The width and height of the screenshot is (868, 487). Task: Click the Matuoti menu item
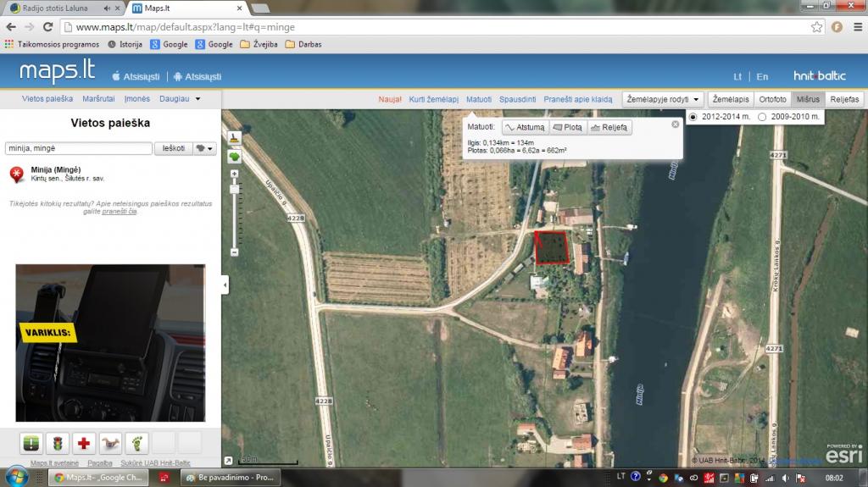(x=478, y=99)
